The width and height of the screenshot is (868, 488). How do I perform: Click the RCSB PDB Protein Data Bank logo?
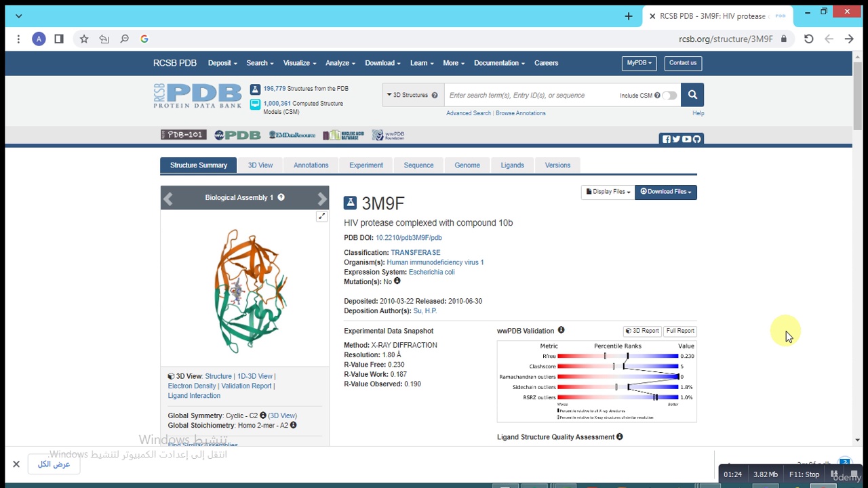(x=197, y=96)
